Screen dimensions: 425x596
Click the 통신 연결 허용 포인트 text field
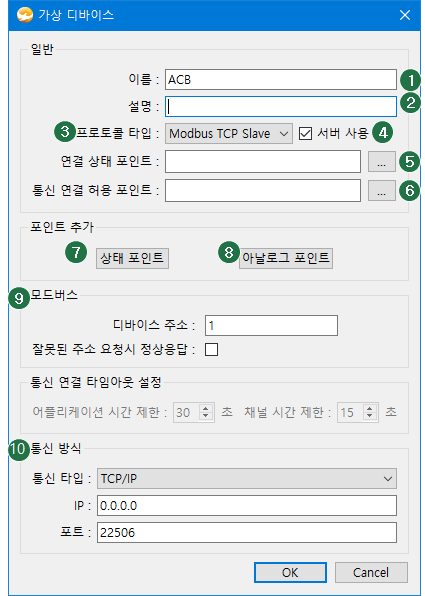point(263,191)
